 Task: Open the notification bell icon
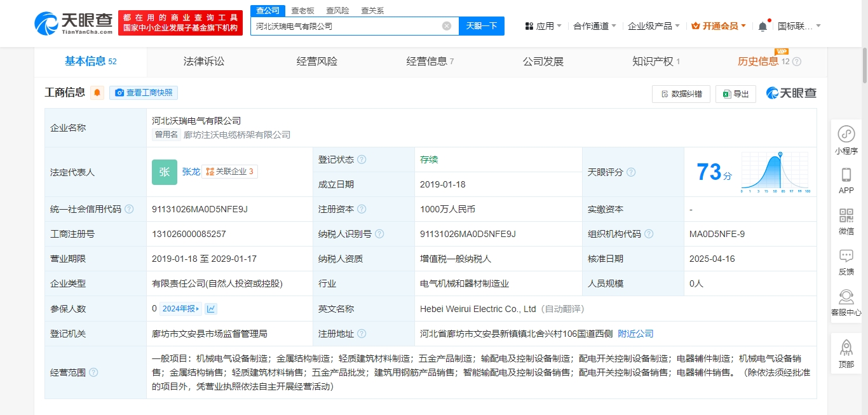(x=763, y=26)
